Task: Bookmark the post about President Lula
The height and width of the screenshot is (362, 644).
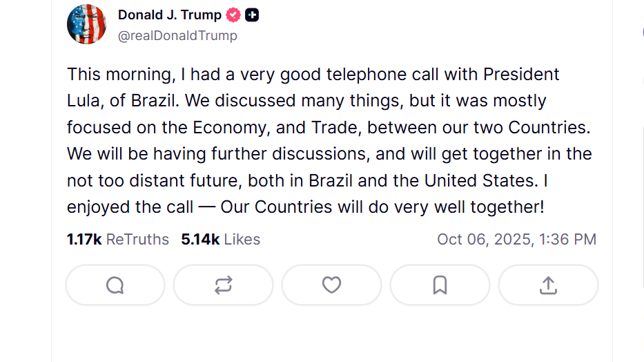Action: (x=440, y=285)
